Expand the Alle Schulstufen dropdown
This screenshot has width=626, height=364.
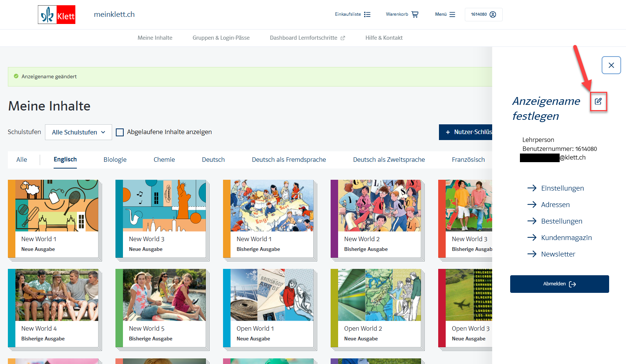coord(78,132)
